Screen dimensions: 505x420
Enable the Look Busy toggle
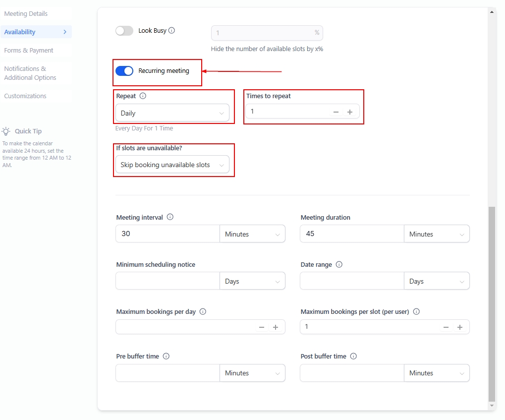(124, 31)
